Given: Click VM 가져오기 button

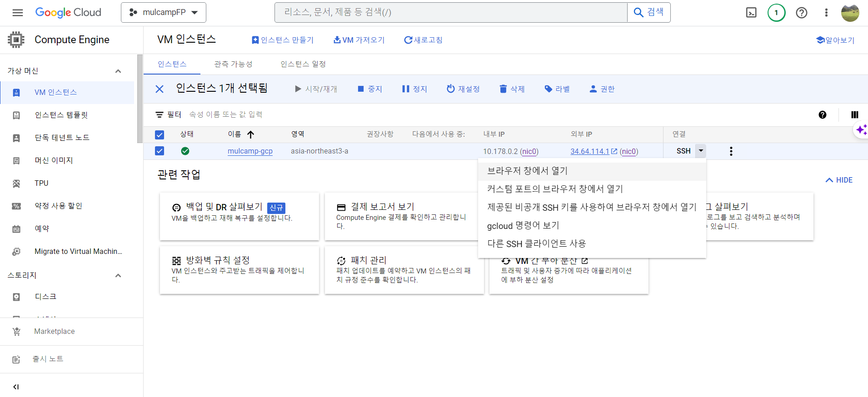Looking at the screenshot, I should click(x=359, y=40).
